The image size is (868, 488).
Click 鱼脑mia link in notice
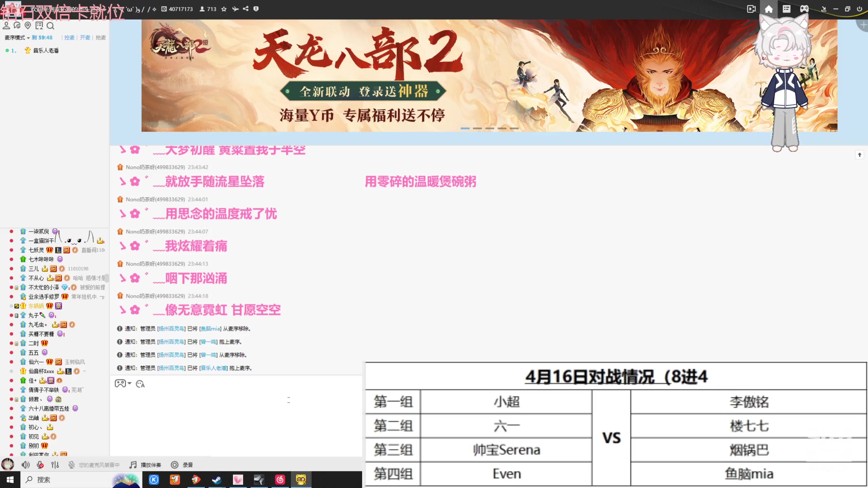tap(211, 328)
